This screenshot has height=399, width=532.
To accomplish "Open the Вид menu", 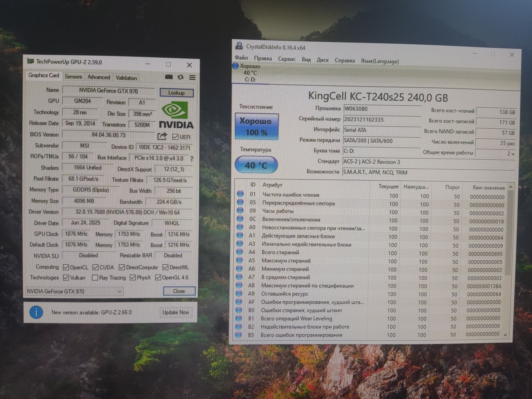I will pos(306,60).
